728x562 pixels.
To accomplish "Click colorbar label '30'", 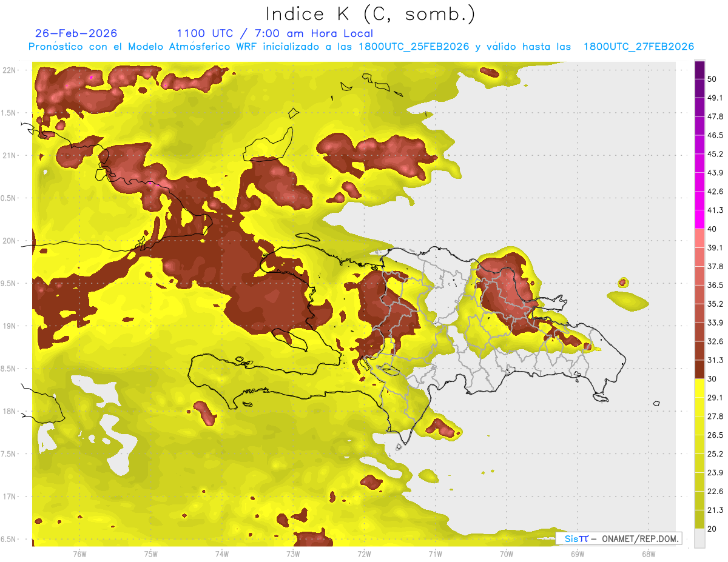I will tap(712, 379).
